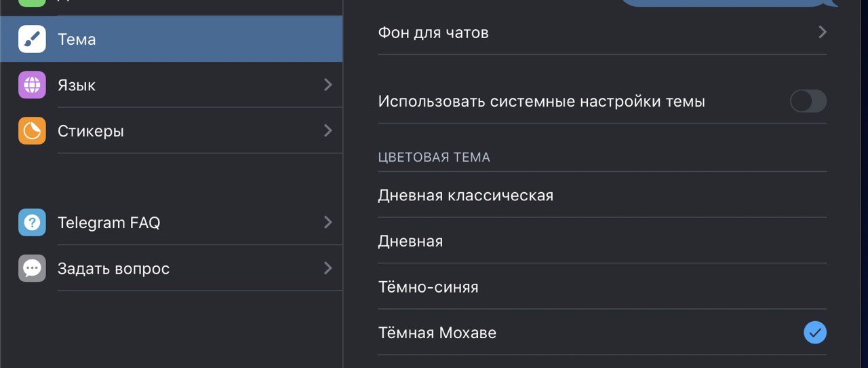Toggle Использовать системные настройки темы switch
The image size is (868, 368).
(x=808, y=101)
